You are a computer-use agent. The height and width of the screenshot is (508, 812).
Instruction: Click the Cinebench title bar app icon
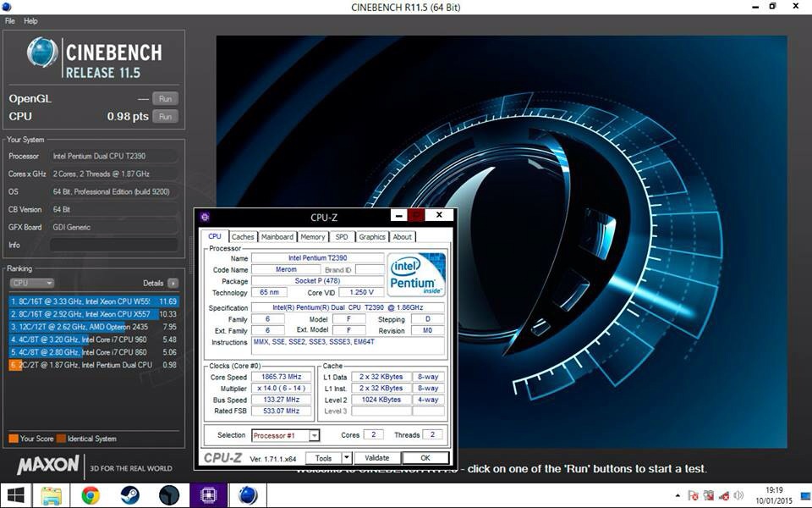7,7
